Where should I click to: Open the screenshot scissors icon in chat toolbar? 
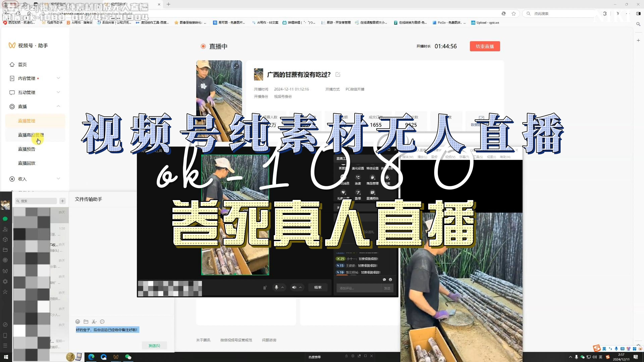[x=94, y=322]
